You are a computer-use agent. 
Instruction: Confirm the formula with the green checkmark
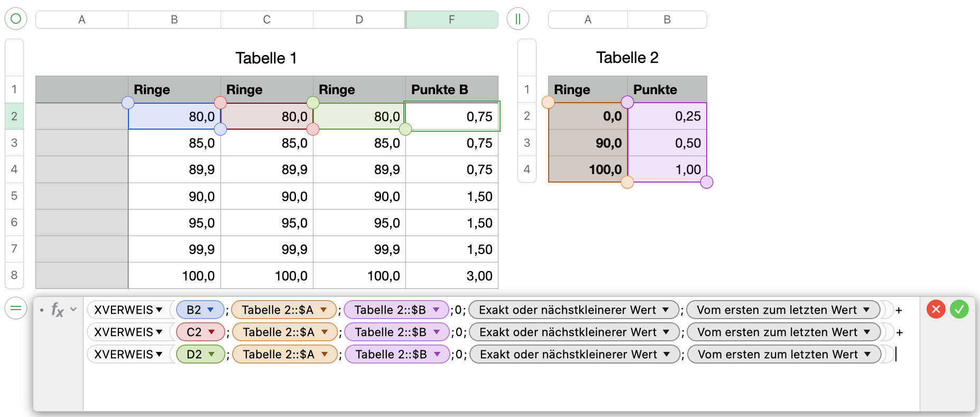[x=959, y=309]
